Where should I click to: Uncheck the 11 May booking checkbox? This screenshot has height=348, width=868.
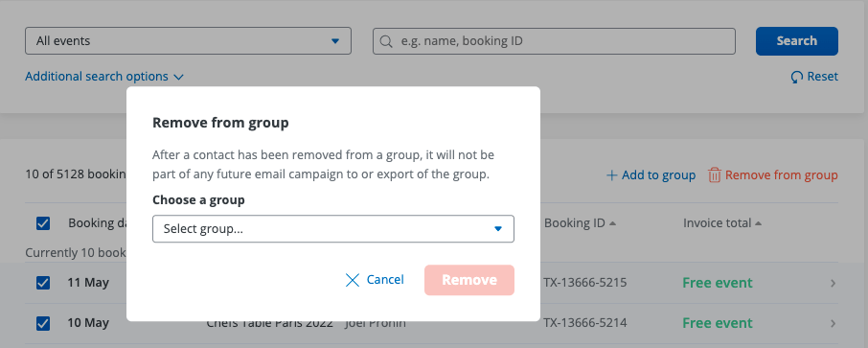[42, 283]
